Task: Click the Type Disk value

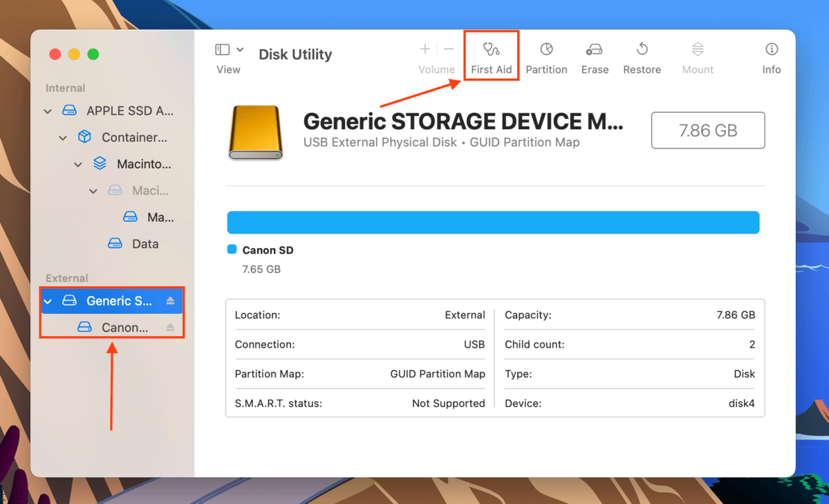Action: (744, 374)
